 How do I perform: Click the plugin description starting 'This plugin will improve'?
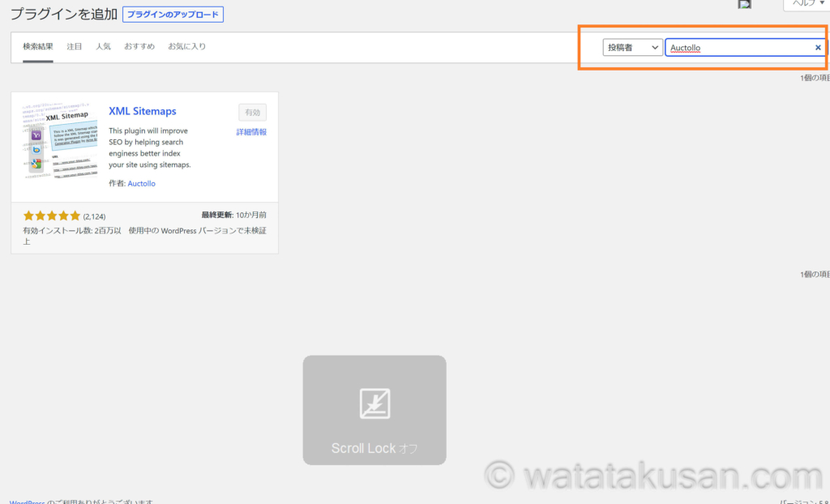tap(150, 147)
